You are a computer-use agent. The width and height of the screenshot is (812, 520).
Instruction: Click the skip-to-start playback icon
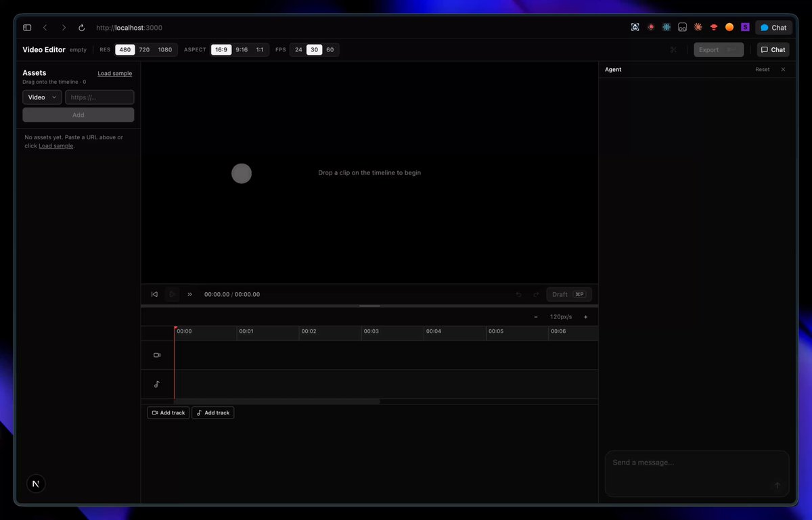(x=154, y=294)
